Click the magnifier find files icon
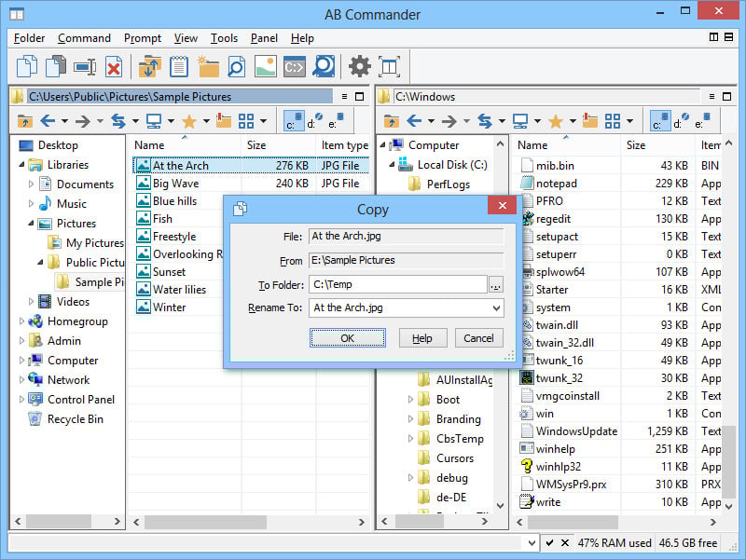746x560 pixels. (236, 66)
